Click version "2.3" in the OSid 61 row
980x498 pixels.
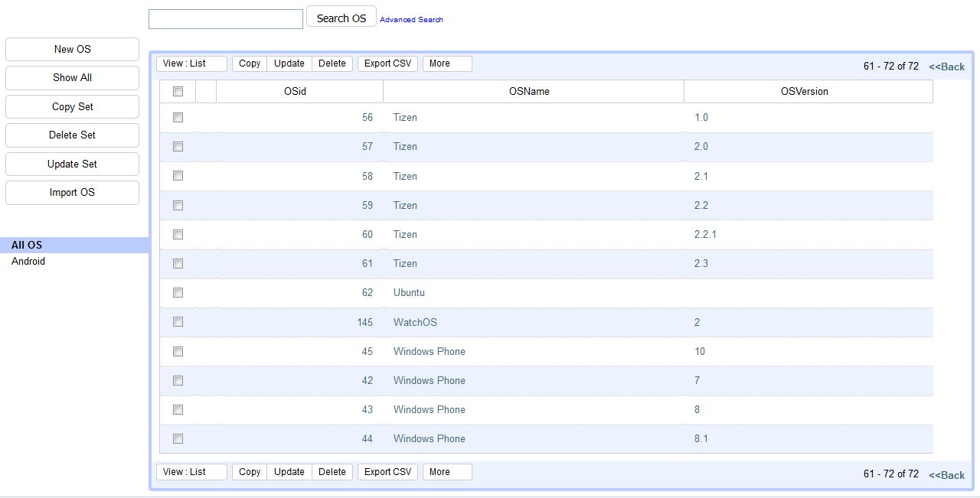click(701, 263)
